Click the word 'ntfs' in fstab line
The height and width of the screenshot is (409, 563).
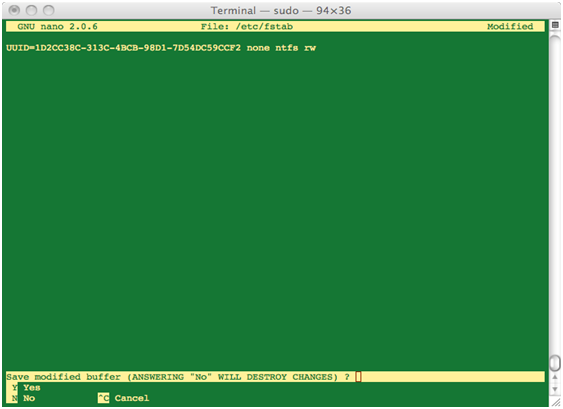click(x=287, y=48)
